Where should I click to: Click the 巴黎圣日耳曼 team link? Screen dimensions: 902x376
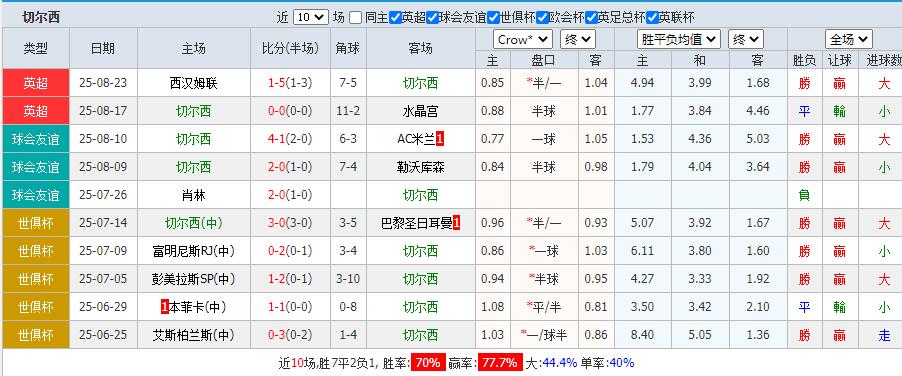coord(416,223)
